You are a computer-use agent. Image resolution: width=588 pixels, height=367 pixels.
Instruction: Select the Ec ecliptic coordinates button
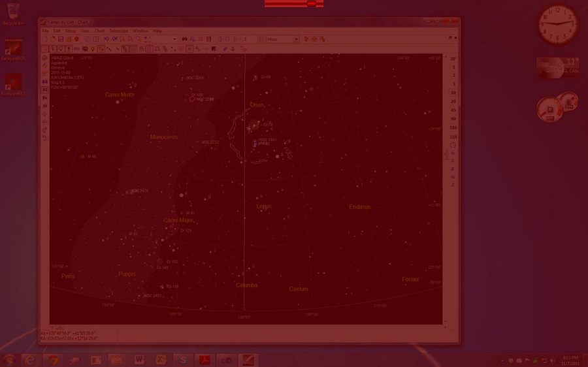click(x=45, y=98)
